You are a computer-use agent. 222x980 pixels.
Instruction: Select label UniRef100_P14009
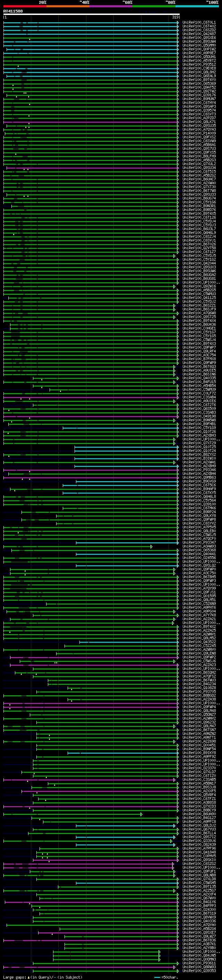pos(199,133)
